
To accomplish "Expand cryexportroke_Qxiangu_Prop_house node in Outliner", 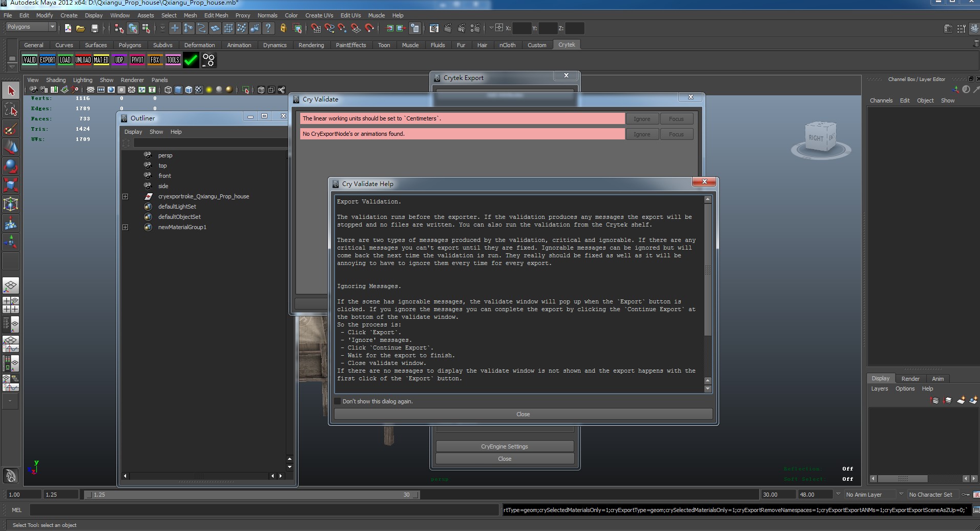I will 125,197.
